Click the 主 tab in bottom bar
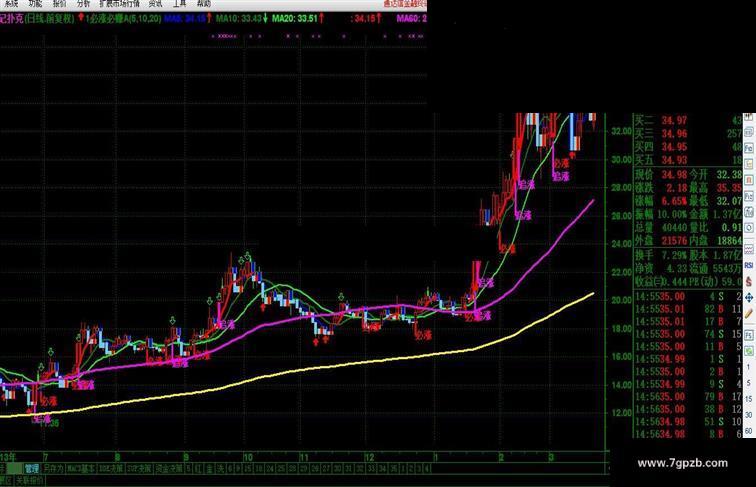 coord(210,468)
